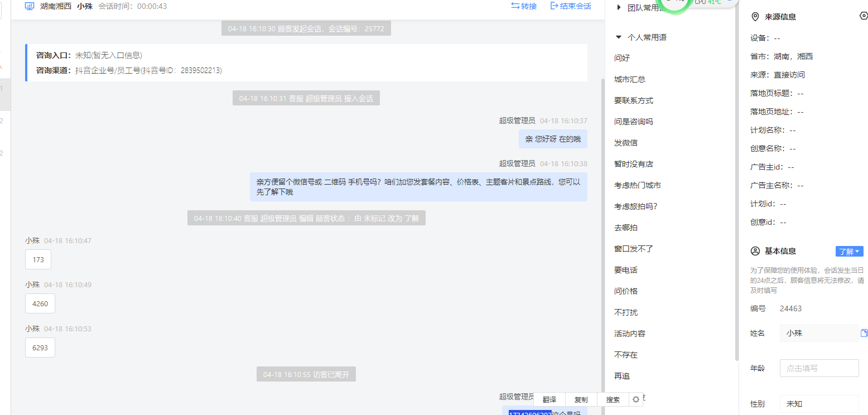Click the 编号 value 24463

(x=790, y=308)
